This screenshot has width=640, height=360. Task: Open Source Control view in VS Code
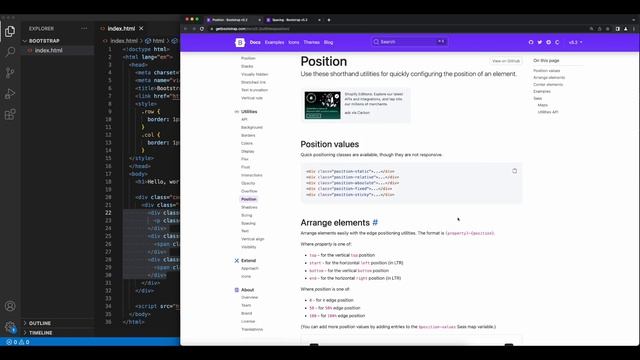click(x=10, y=73)
